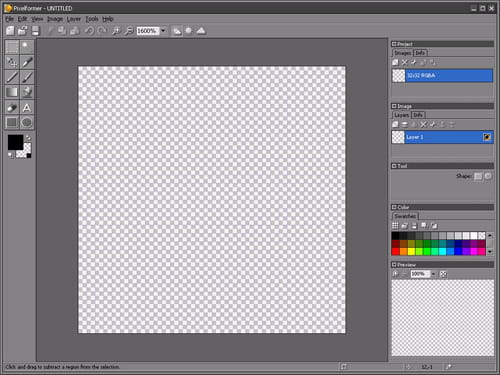Click the preview zoom in icon
Image resolution: width=500 pixels, height=375 pixels.
(x=395, y=274)
